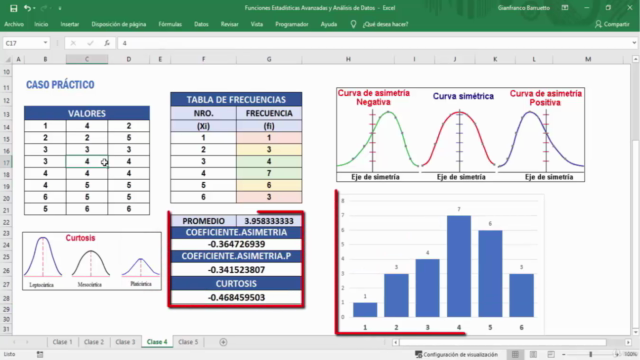
Task: Switch to the Clase 3 sheet tab
Action: (125, 342)
